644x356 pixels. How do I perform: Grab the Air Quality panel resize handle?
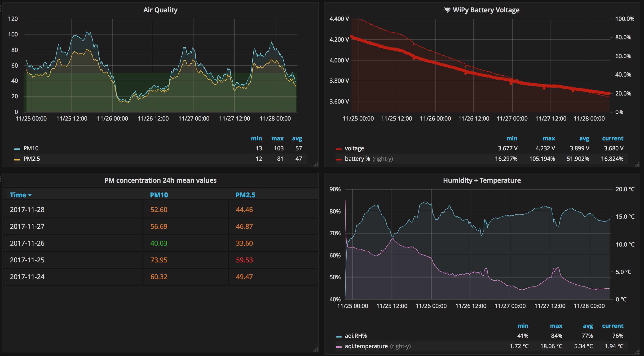tap(316, 164)
